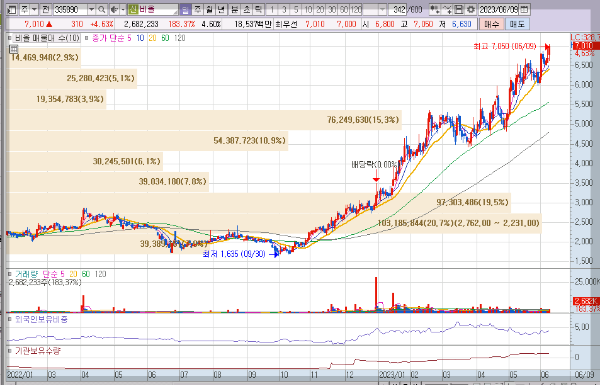Viewport: 600px width, 385px height.
Task: Open the stock code search magnifier
Action: (x=102, y=9)
